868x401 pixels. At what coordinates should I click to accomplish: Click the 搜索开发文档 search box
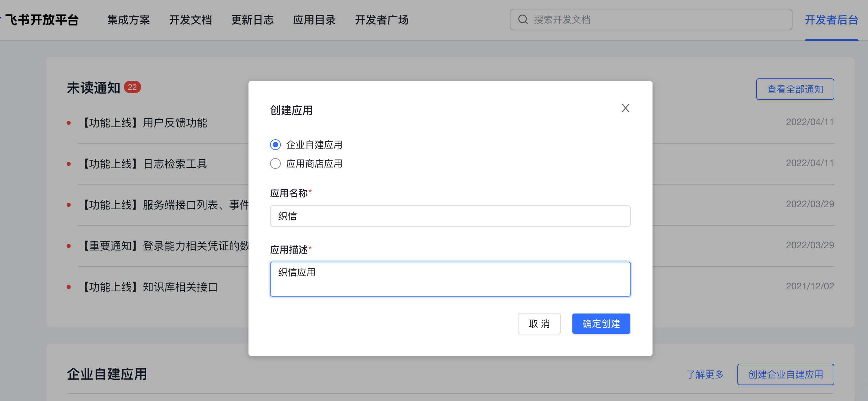[x=657, y=20]
